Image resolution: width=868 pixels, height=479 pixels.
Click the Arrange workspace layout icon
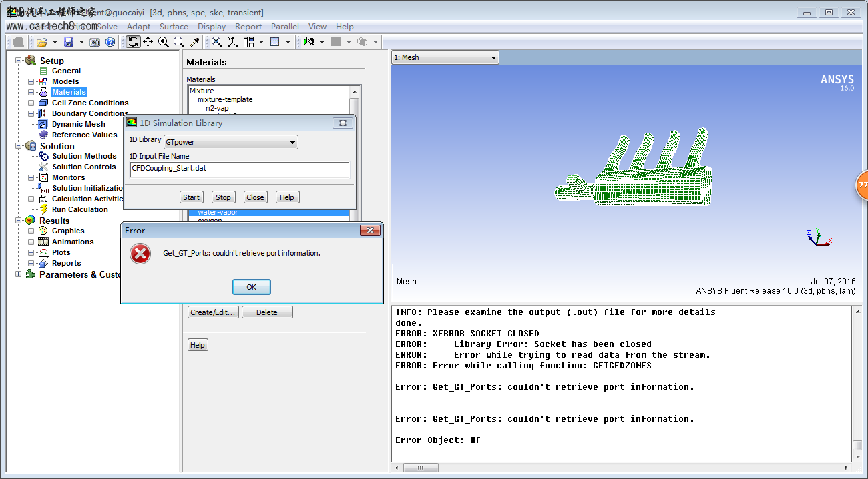tap(248, 42)
